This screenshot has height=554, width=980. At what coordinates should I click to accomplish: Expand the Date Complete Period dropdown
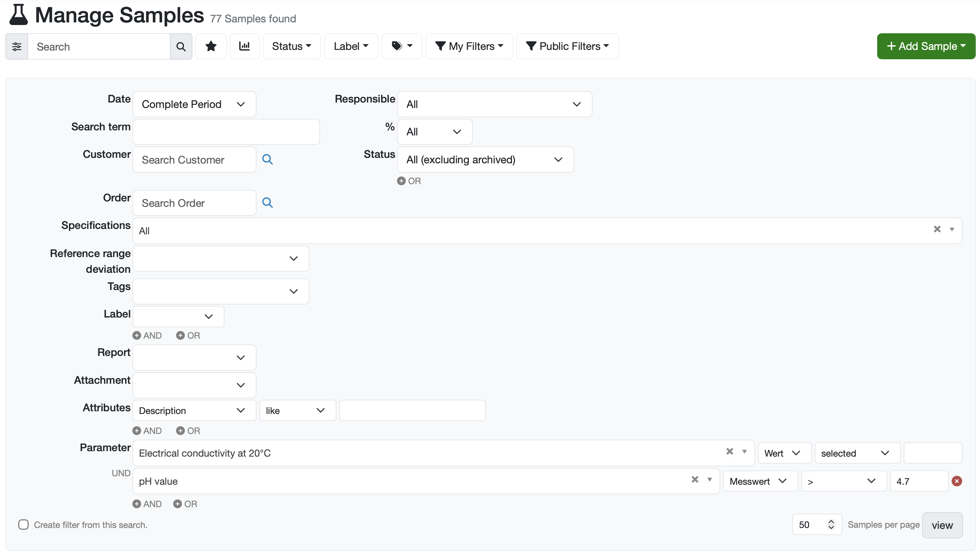(194, 104)
